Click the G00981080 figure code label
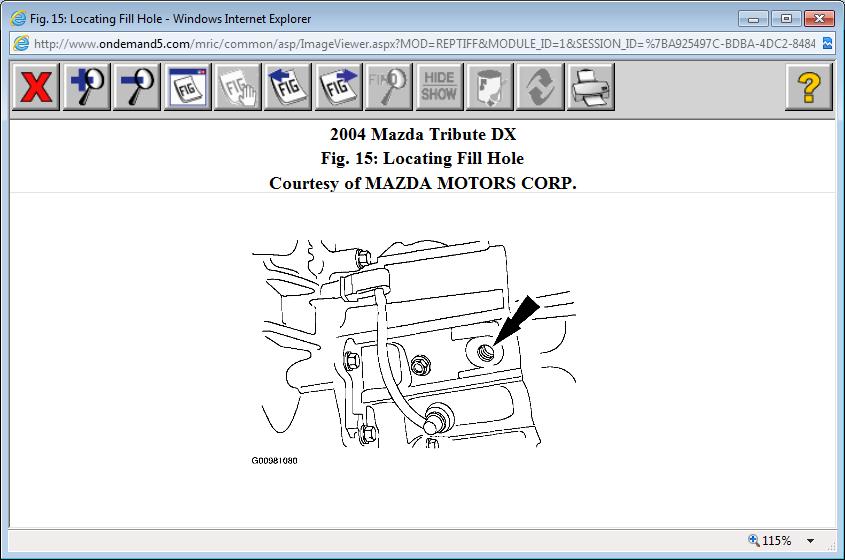This screenshot has width=845, height=560. 274,461
